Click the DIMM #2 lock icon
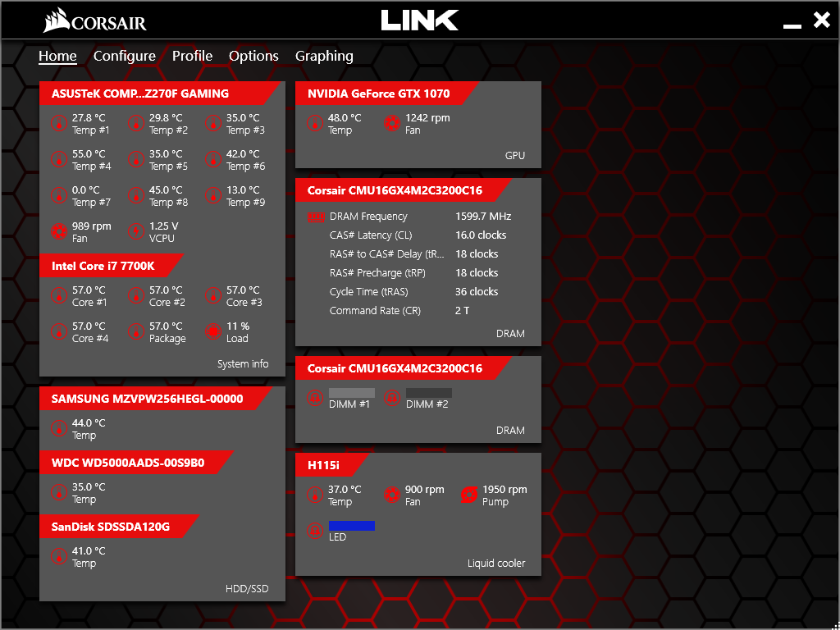The height and width of the screenshot is (630, 840). click(391, 398)
